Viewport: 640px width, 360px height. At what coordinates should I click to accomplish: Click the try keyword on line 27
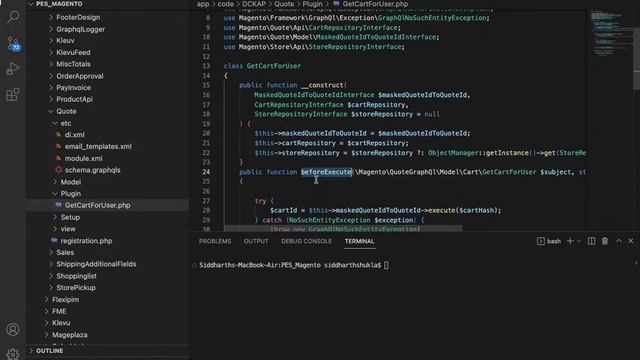pyautogui.click(x=260, y=201)
